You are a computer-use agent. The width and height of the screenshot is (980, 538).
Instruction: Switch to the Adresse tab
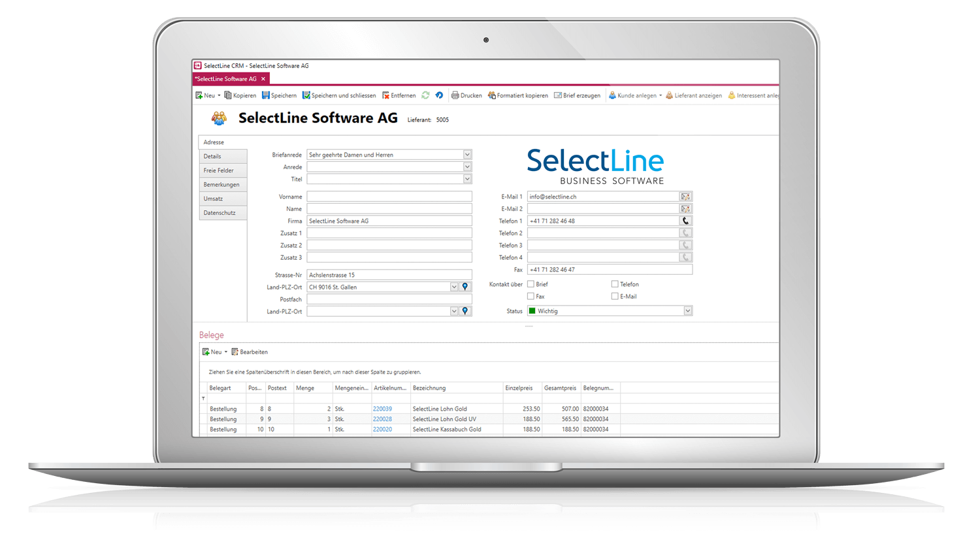223,142
